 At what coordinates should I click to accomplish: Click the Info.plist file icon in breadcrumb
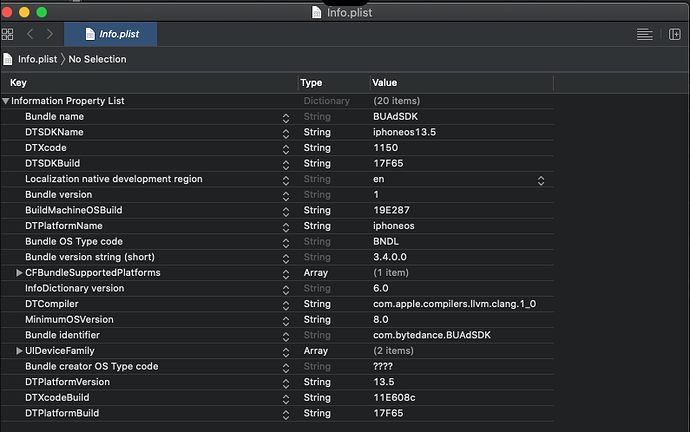pos(9,59)
